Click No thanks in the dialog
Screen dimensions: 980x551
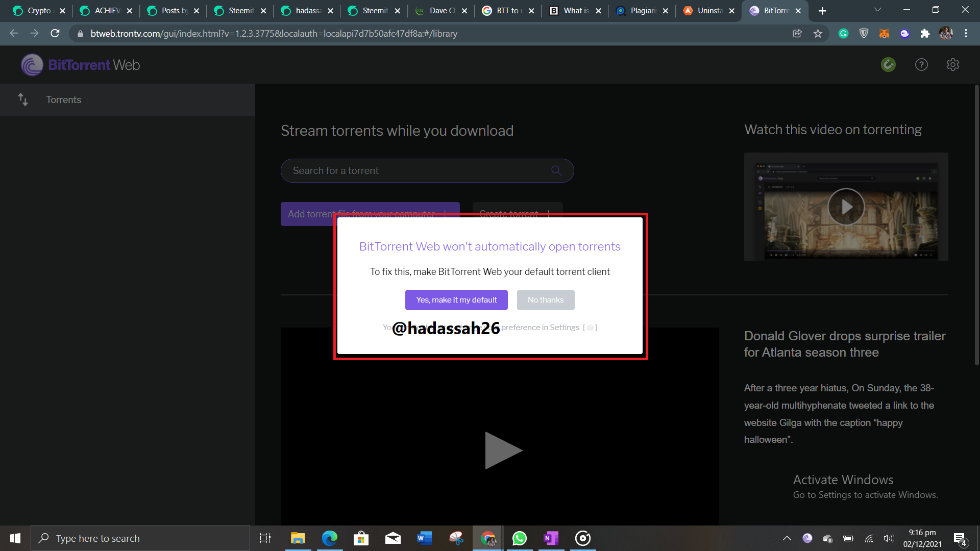point(546,300)
